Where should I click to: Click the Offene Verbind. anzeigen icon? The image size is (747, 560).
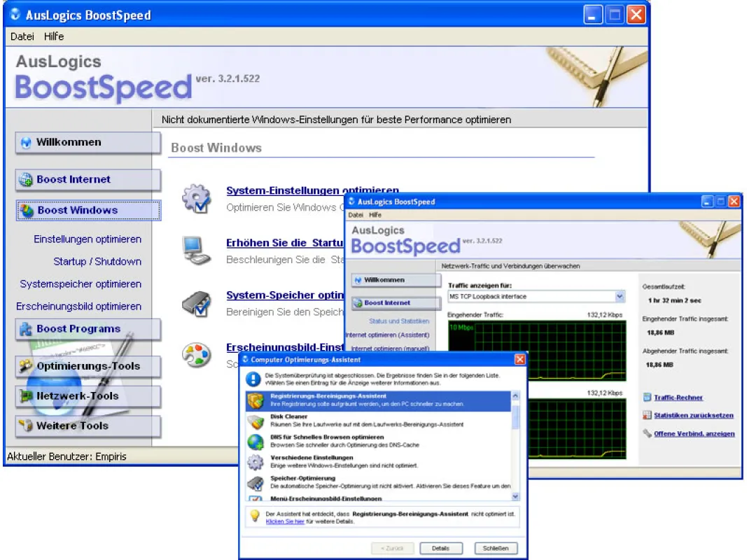point(647,433)
